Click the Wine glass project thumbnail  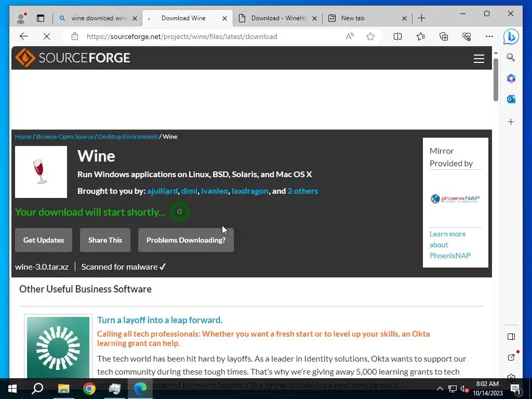point(41,172)
